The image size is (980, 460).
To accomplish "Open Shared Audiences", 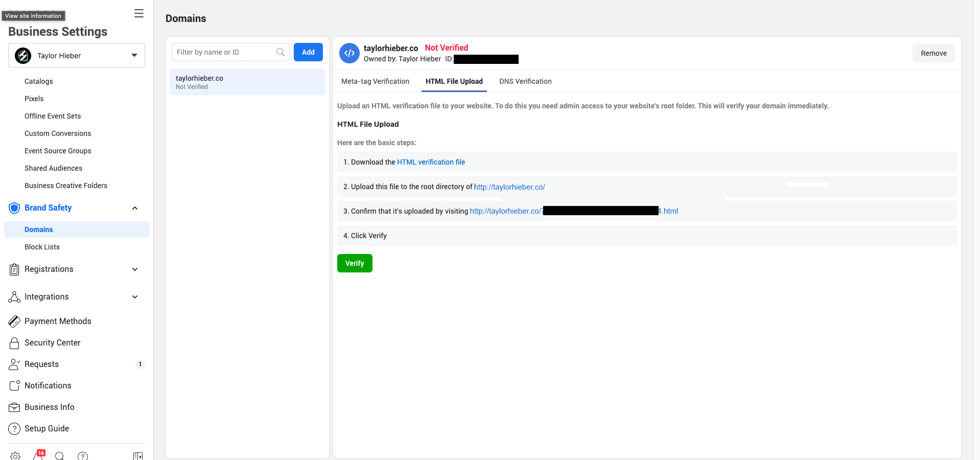I will [53, 168].
